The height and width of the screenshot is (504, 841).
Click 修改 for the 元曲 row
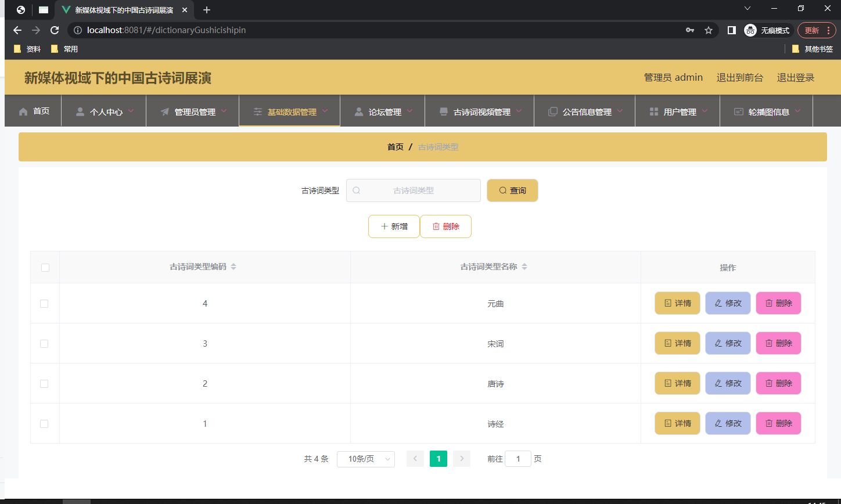[x=728, y=303]
